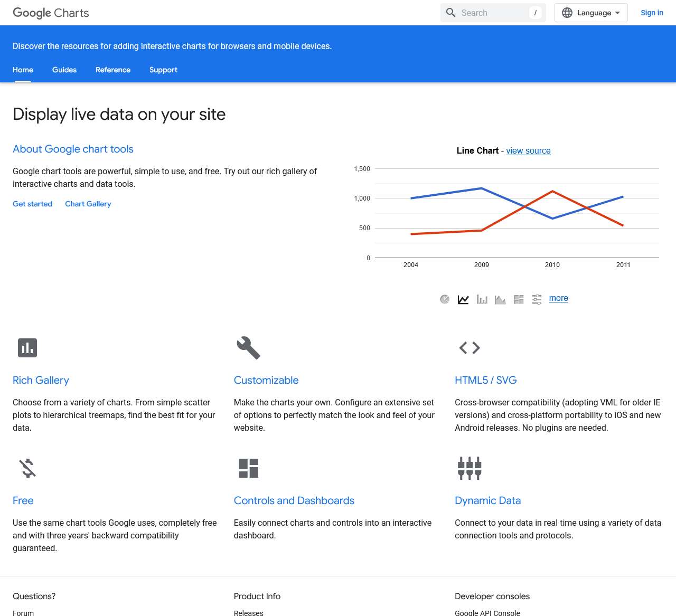This screenshot has height=616, width=676.
Task: Click the more chart types link
Action: (x=558, y=298)
